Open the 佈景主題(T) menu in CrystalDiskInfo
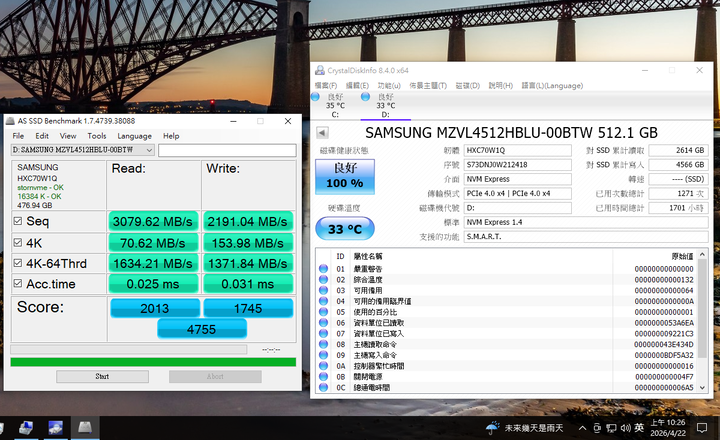 428,85
